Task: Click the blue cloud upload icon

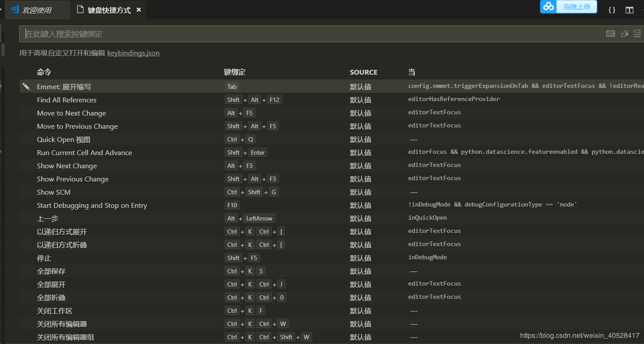Action: pyautogui.click(x=549, y=7)
